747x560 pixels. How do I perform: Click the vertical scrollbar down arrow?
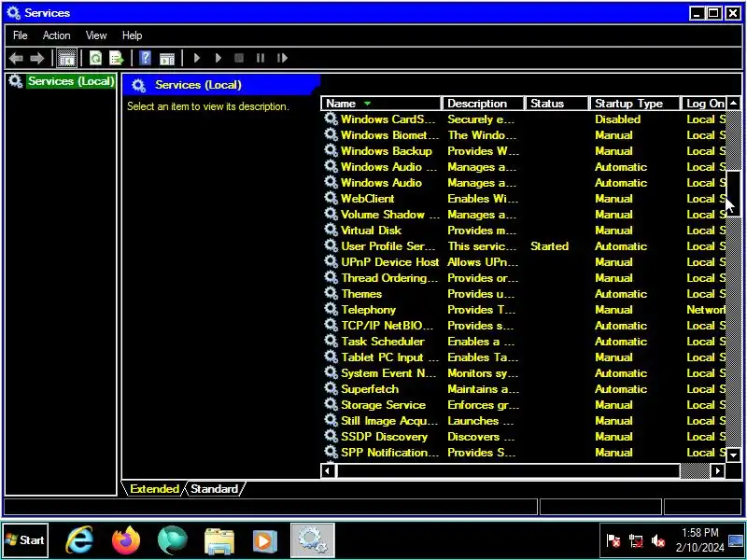coord(734,455)
